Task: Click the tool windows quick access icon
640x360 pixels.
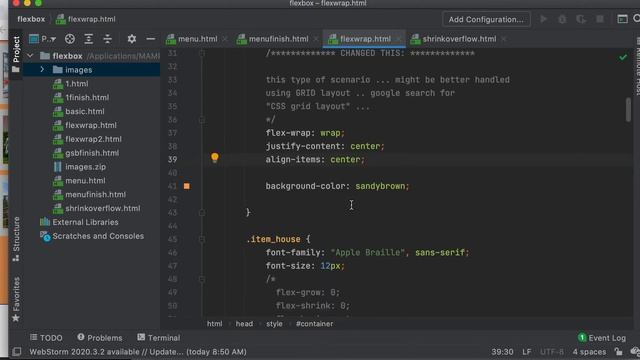Action: tap(17, 352)
